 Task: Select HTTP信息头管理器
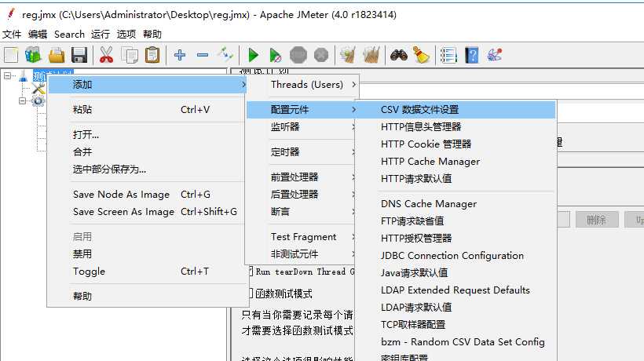coord(456,127)
